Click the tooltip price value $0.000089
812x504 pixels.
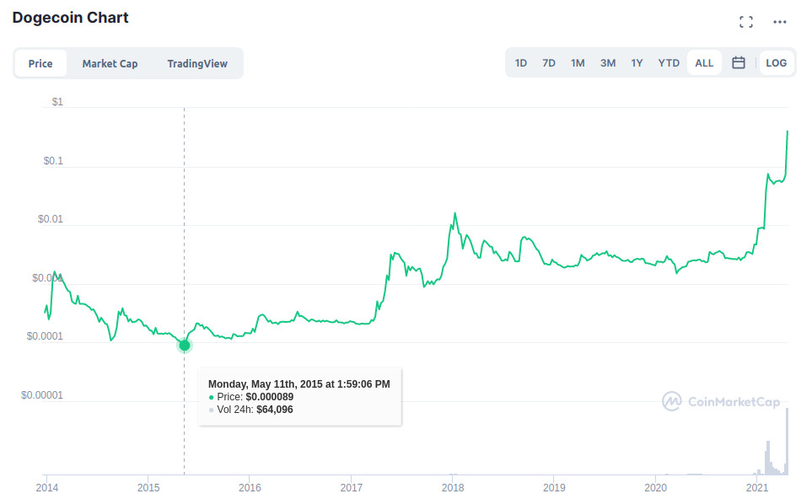point(269,397)
